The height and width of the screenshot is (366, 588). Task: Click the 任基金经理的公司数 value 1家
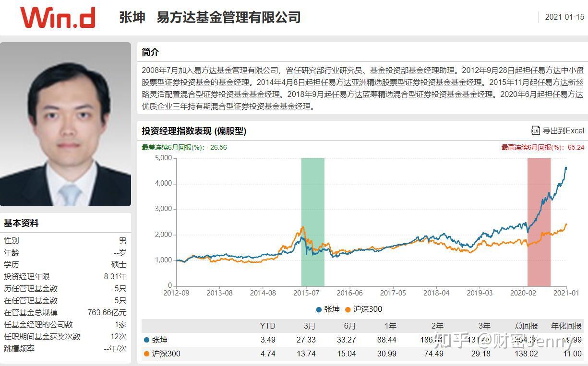pyautogui.click(x=120, y=325)
